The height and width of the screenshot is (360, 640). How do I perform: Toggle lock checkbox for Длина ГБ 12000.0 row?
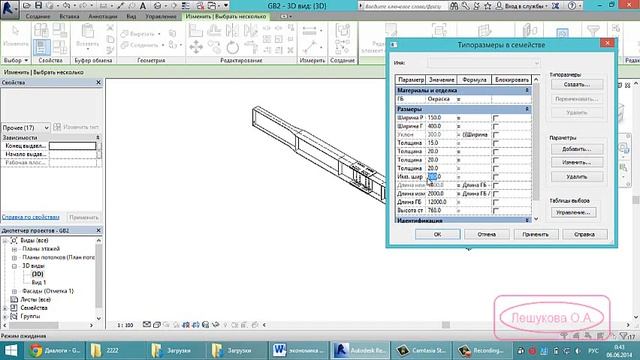(496, 202)
